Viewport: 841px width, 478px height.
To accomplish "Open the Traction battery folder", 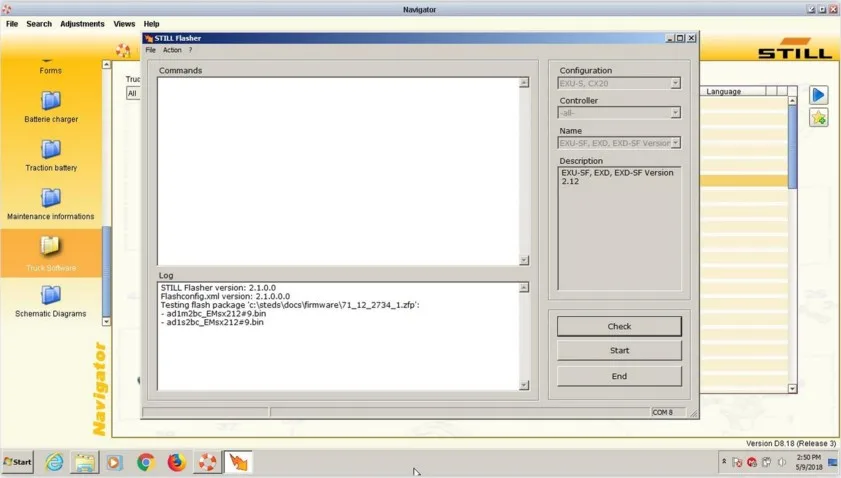I will [x=51, y=156].
